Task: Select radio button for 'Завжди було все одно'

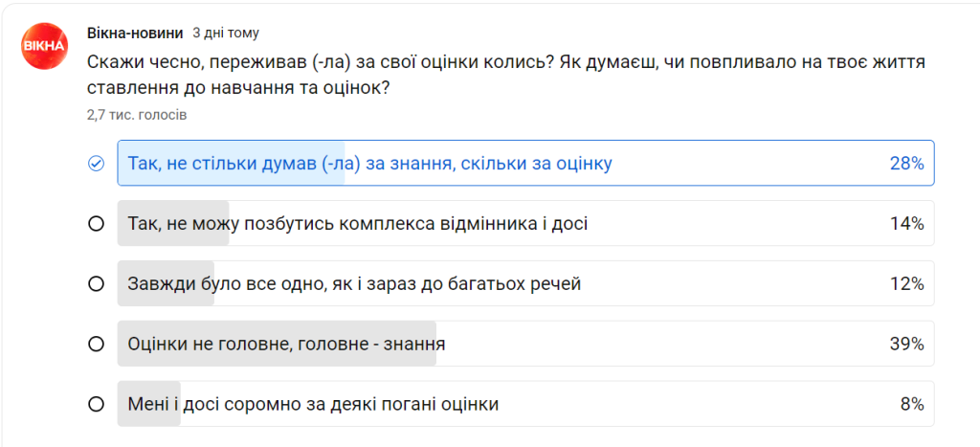Action: 96,284
